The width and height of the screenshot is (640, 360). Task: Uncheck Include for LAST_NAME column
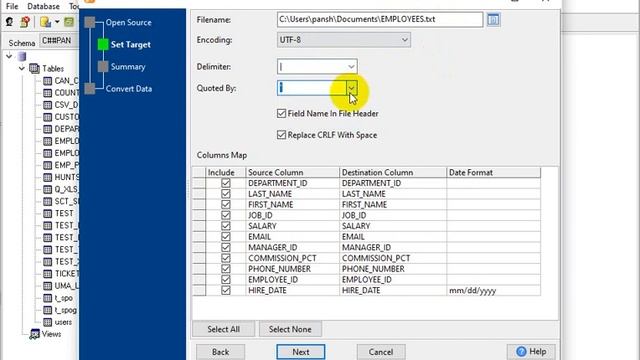pyautogui.click(x=226, y=193)
